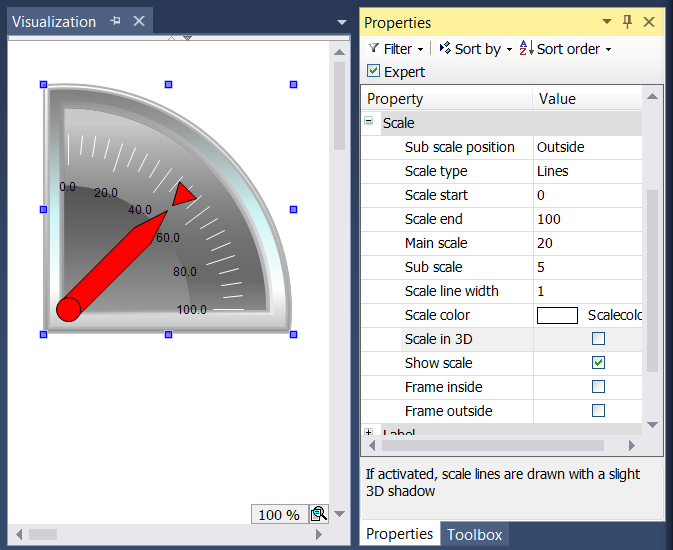Click visualization editor scroll right arrow

[x=318, y=535]
